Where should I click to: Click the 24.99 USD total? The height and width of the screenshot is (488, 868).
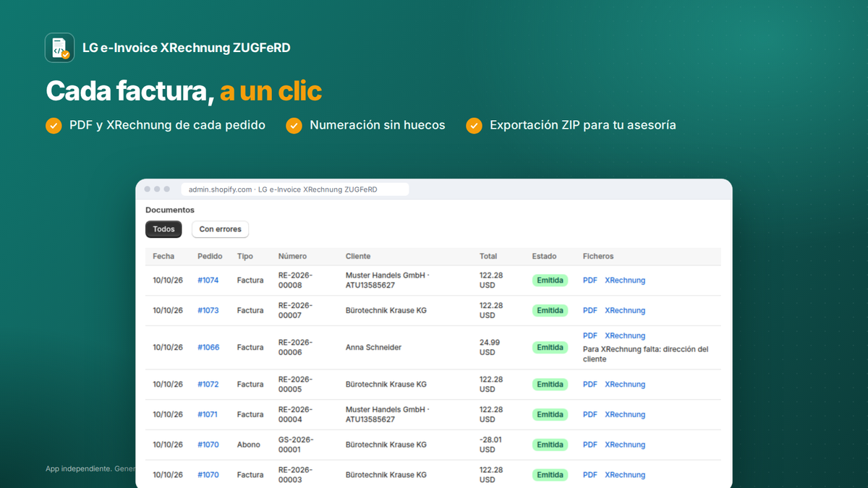click(x=490, y=348)
